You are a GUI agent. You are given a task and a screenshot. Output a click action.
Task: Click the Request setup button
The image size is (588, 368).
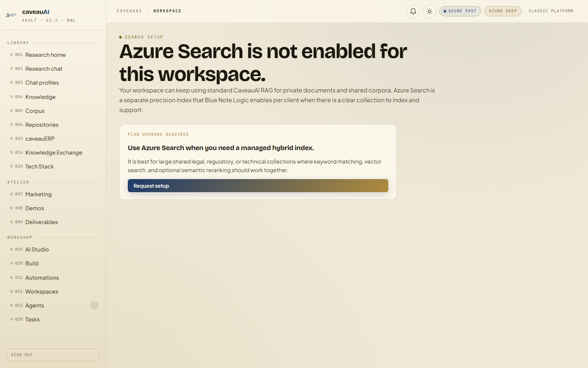(x=258, y=186)
